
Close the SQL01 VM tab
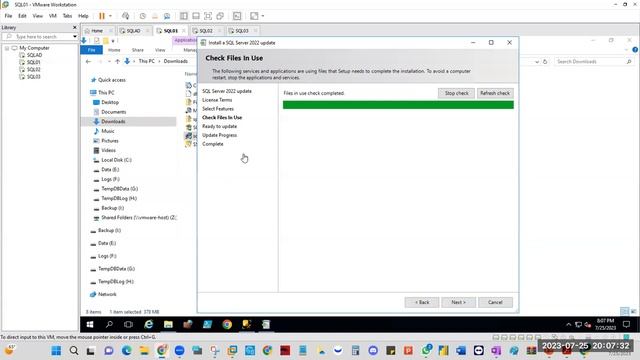(x=184, y=31)
